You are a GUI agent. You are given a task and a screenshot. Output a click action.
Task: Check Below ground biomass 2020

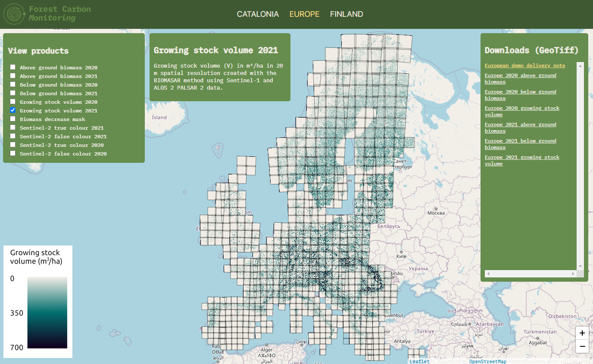pos(12,84)
